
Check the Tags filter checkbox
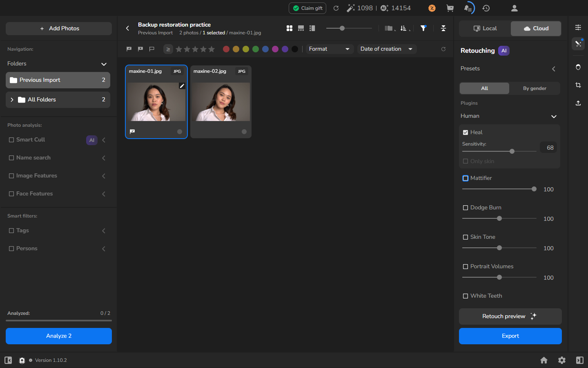(11, 231)
